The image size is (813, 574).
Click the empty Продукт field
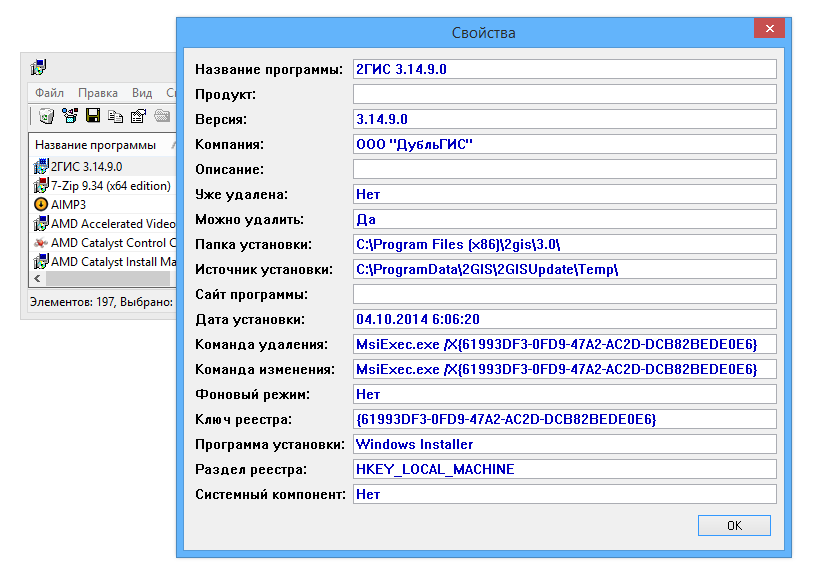point(565,94)
